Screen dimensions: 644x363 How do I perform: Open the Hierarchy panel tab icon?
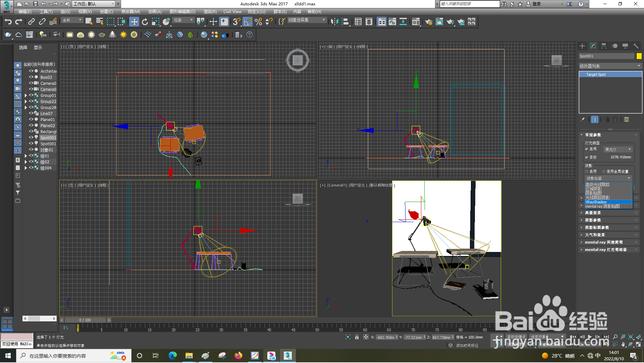pos(604,46)
